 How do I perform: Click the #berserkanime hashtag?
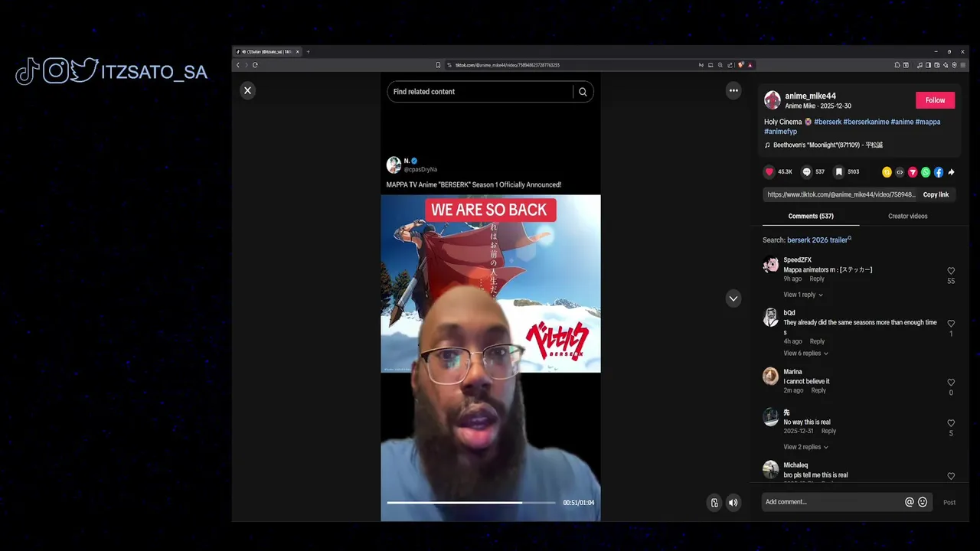tap(866, 122)
